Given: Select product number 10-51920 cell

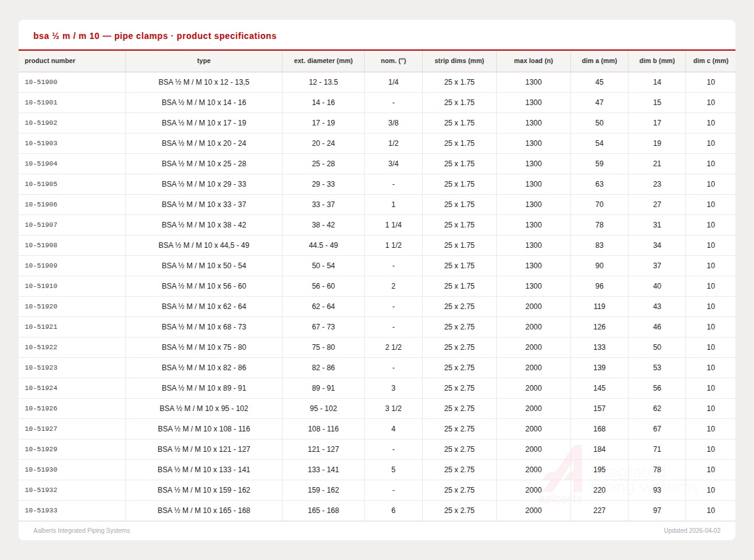Looking at the screenshot, I should click(41, 307).
